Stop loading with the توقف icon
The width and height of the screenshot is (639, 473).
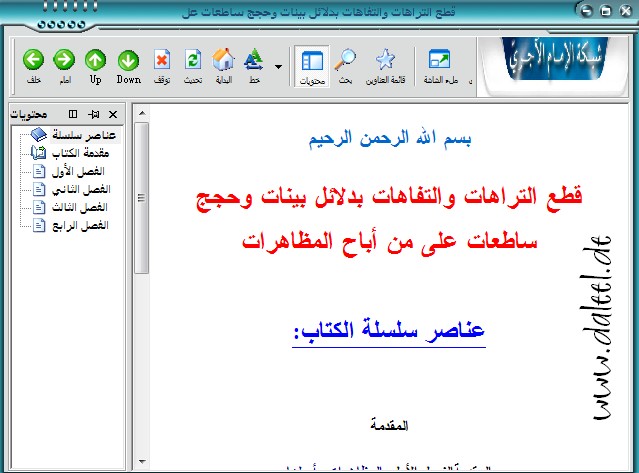162,64
